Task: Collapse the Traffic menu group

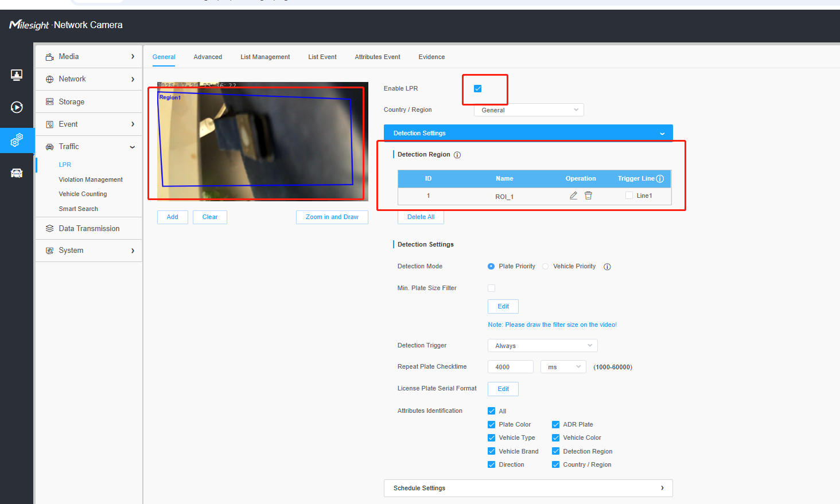Action: pyautogui.click(x=89, y=147)
